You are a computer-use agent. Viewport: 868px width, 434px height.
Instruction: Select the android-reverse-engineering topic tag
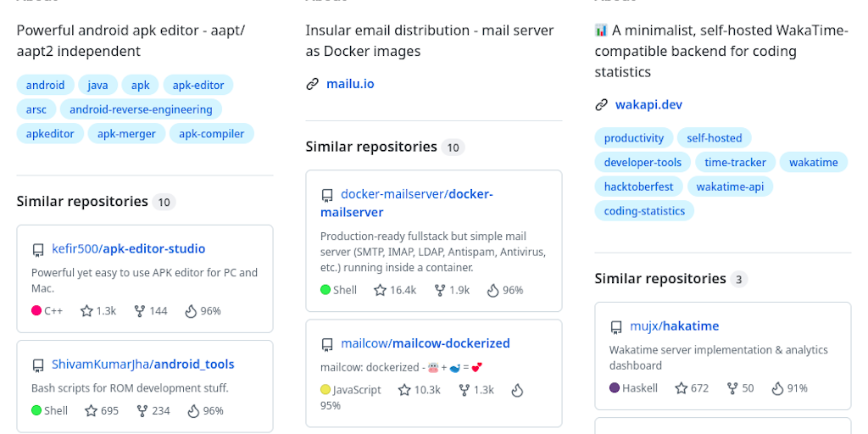pos(142,109)
